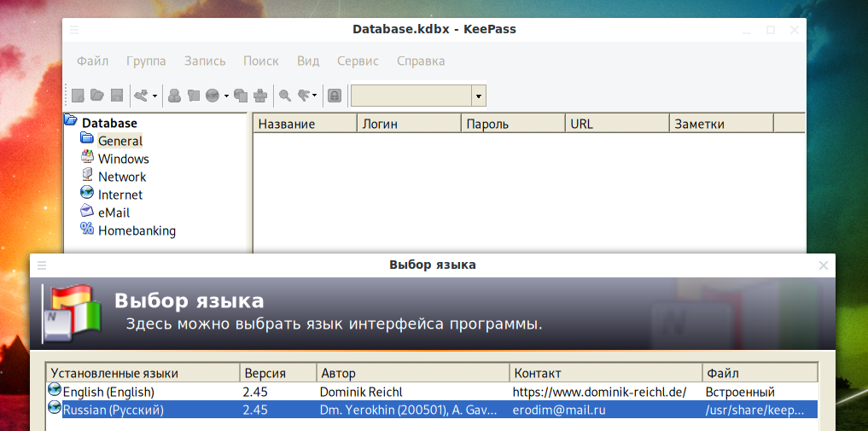
Task: Click inside the quick search box
Action: [x=411, y=96]
